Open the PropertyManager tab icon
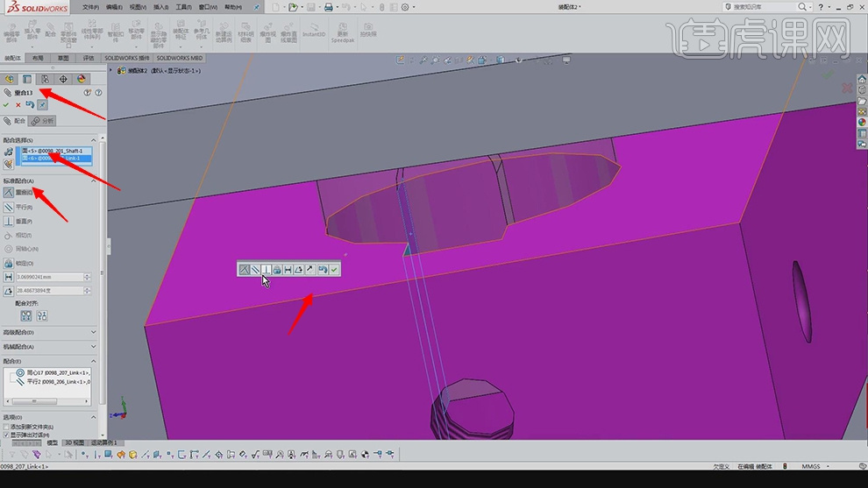This screenshot has width=868, height=488. pos(26,79)
